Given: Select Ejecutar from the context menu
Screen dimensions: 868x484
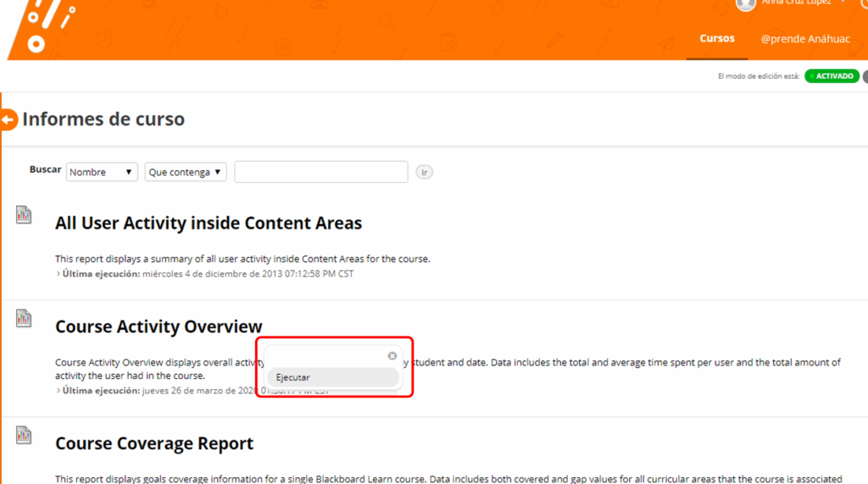Looking at the screenshot, I should 332,377.
